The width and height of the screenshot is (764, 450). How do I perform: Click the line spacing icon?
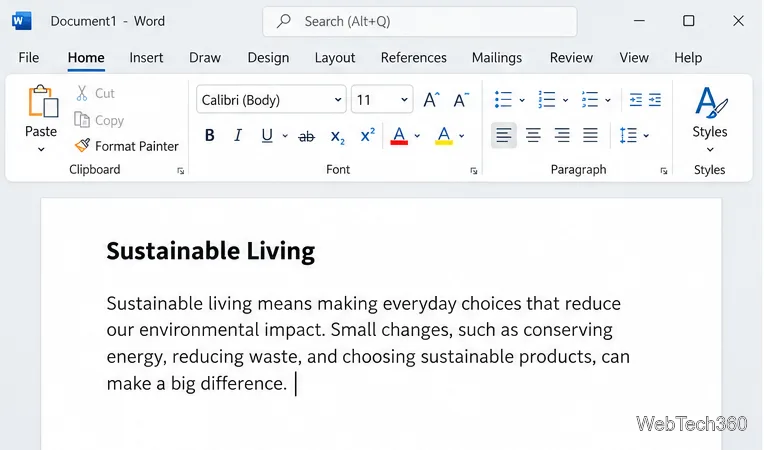point(628,135)
